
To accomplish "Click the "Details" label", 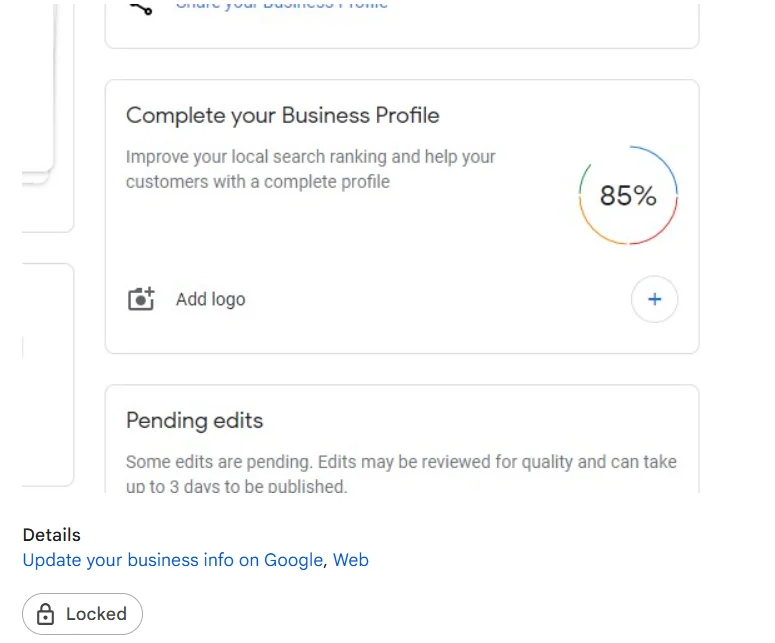I will click(51, 535).
